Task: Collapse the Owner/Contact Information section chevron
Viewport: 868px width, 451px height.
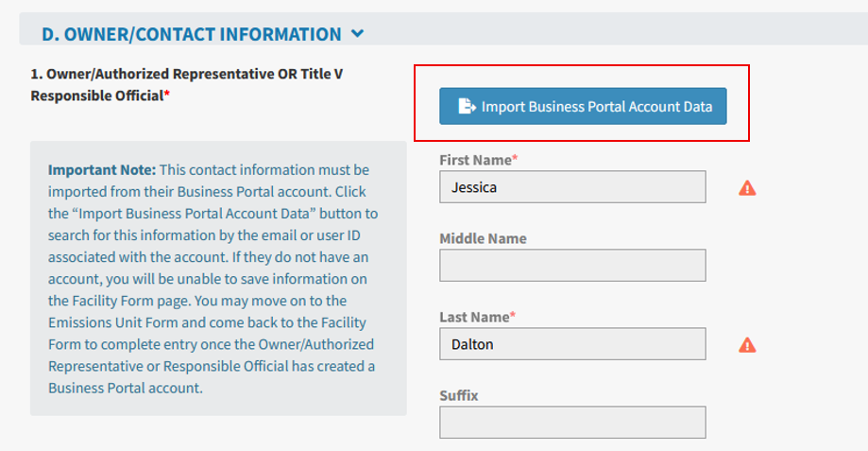Action: (357, 34)
